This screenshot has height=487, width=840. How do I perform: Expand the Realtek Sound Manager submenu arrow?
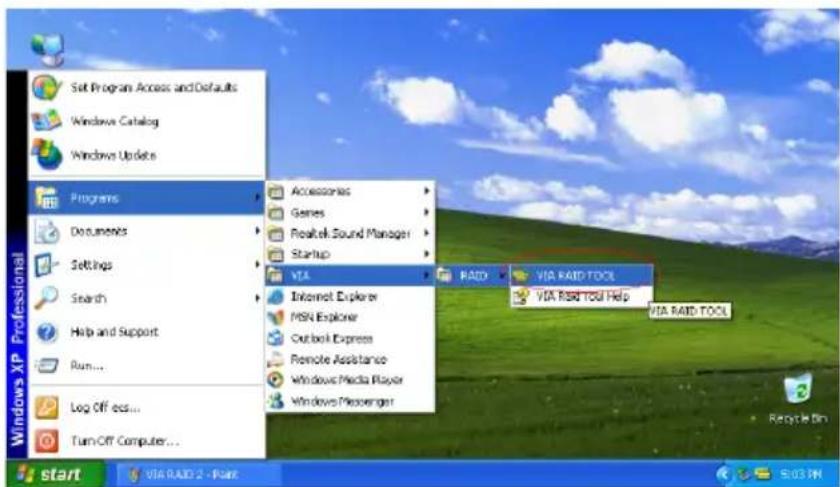(x=426, y=233)
